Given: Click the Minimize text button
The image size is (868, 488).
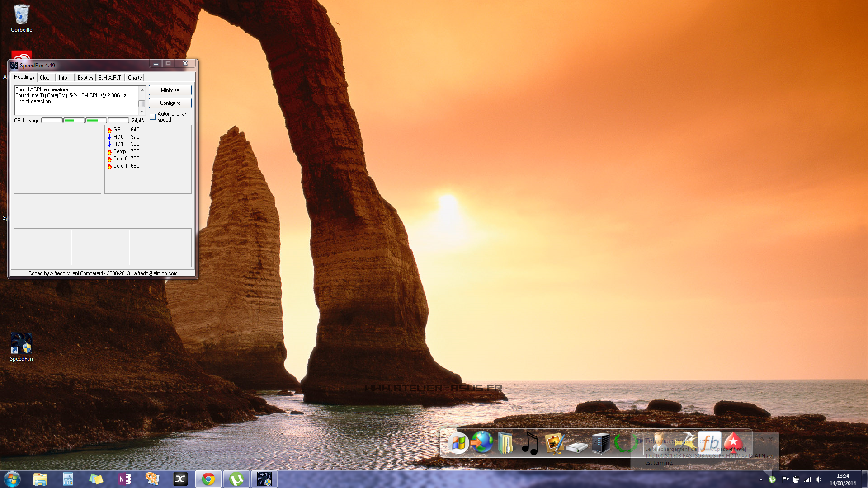Looking at the screenshot, I should pyautogui.click(x=170, y=90).
